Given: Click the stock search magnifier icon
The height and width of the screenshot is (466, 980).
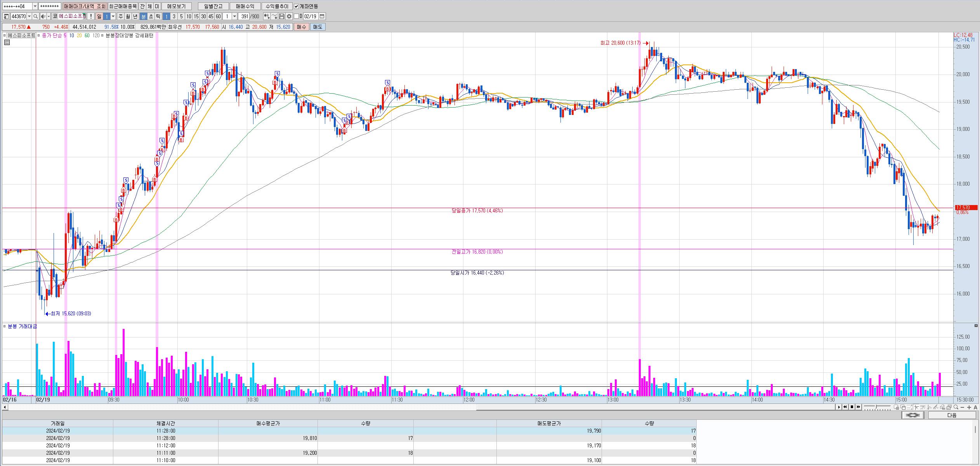Looking at the screenshot, I should click(36, 16).
